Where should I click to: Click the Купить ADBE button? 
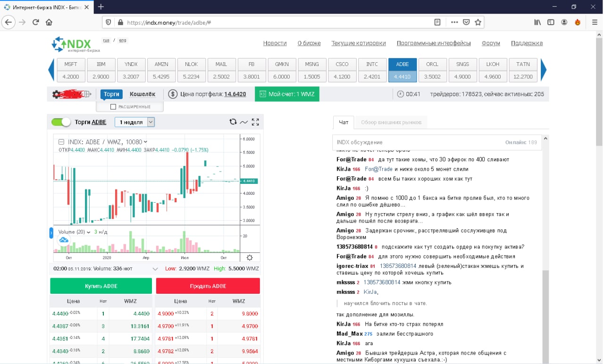tap(101, 286)
